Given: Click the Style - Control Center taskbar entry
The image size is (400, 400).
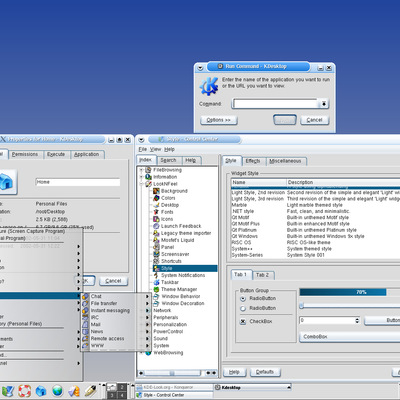Looking at the screenshot, I should (174, 395).
